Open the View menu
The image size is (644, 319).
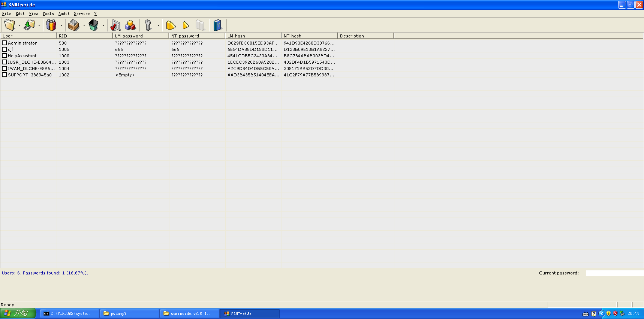(33, 13)
